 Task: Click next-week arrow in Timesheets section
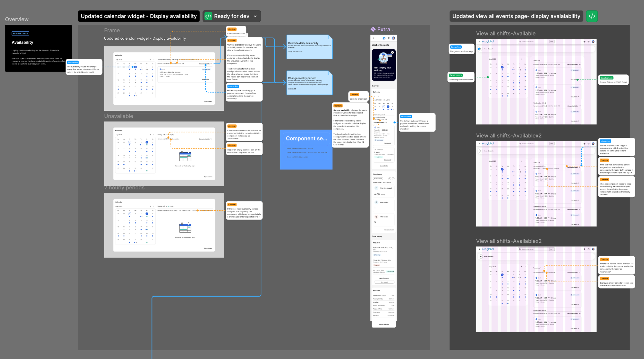(393, 179)
